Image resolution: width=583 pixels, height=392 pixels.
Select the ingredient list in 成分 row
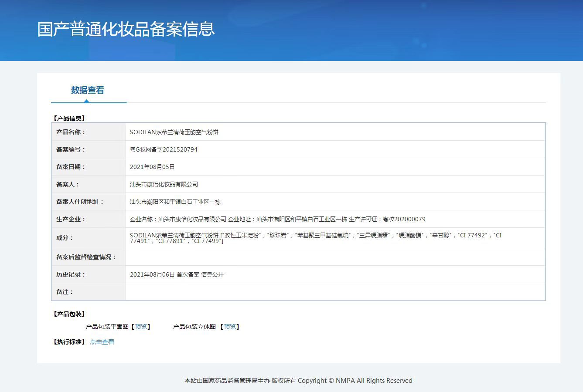tap(316, 238)
